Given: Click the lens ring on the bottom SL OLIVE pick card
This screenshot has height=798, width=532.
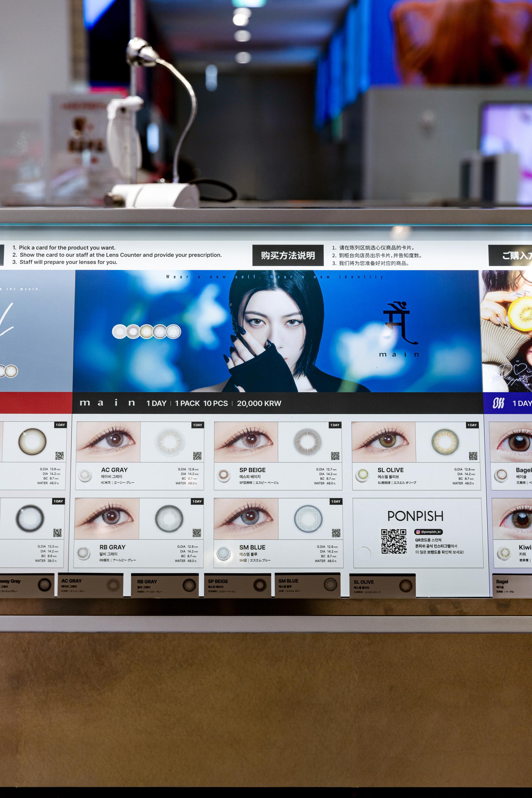Looking at the screenshot, I should pyautogui.click(x=405, y=586).
